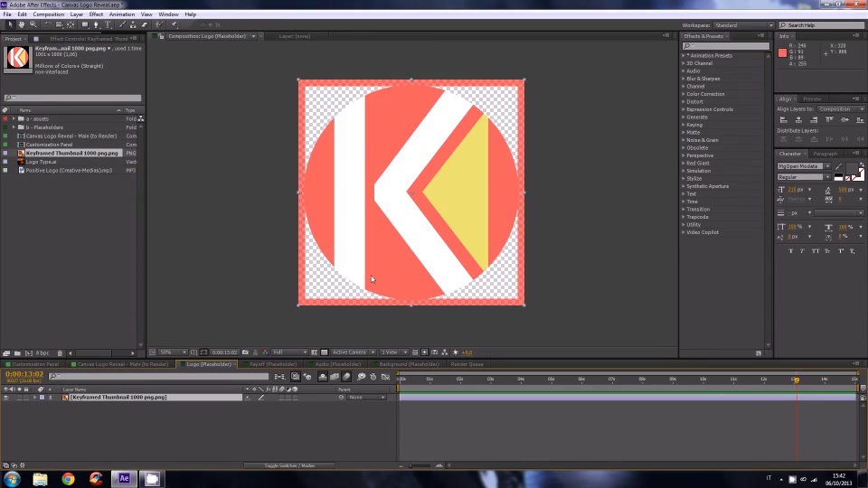868x488 pixels.
Task: Click the Toggle Switches / Modes button
Action: (289, 466)
